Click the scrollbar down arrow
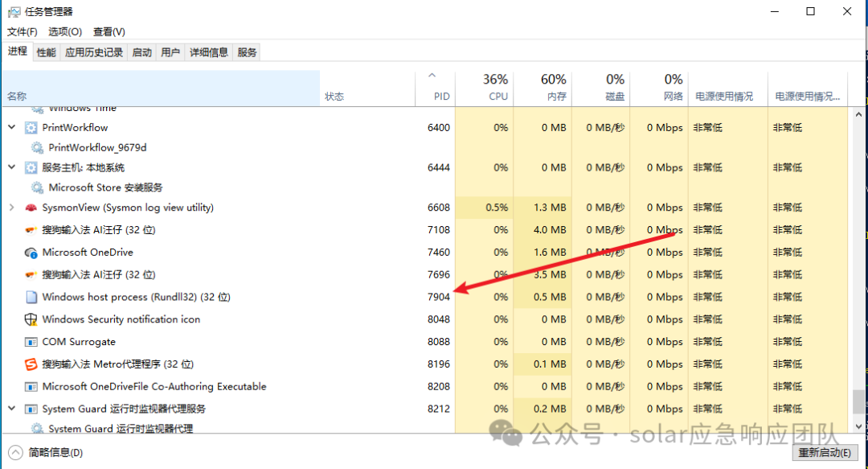Screen dimensions: 868x469 click(x=858, y=426)
